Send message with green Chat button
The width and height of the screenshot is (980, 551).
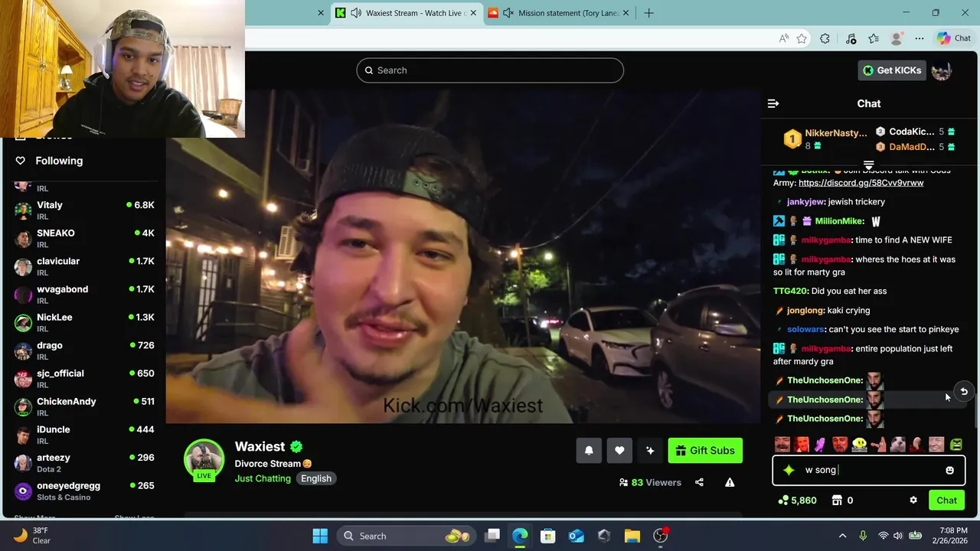coord(947,500)
